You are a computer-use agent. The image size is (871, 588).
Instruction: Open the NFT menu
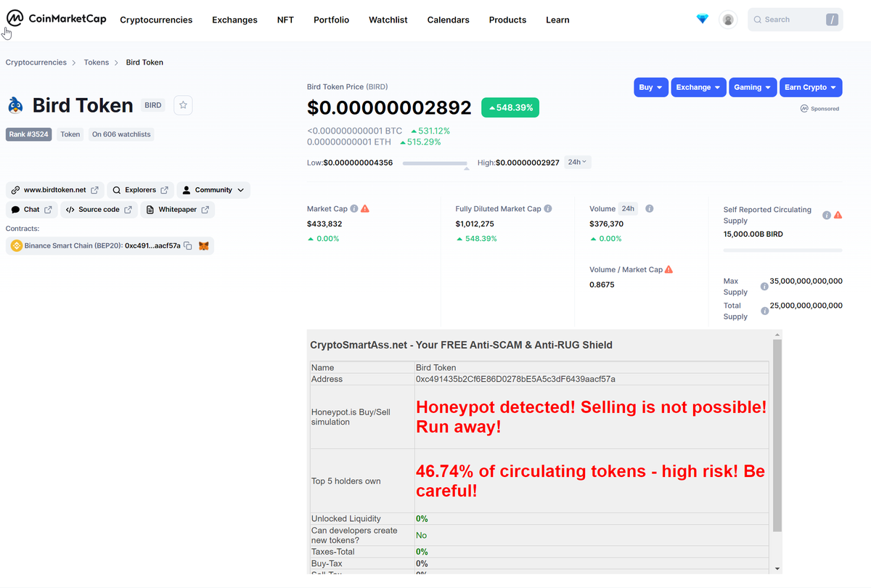(285, 20)
